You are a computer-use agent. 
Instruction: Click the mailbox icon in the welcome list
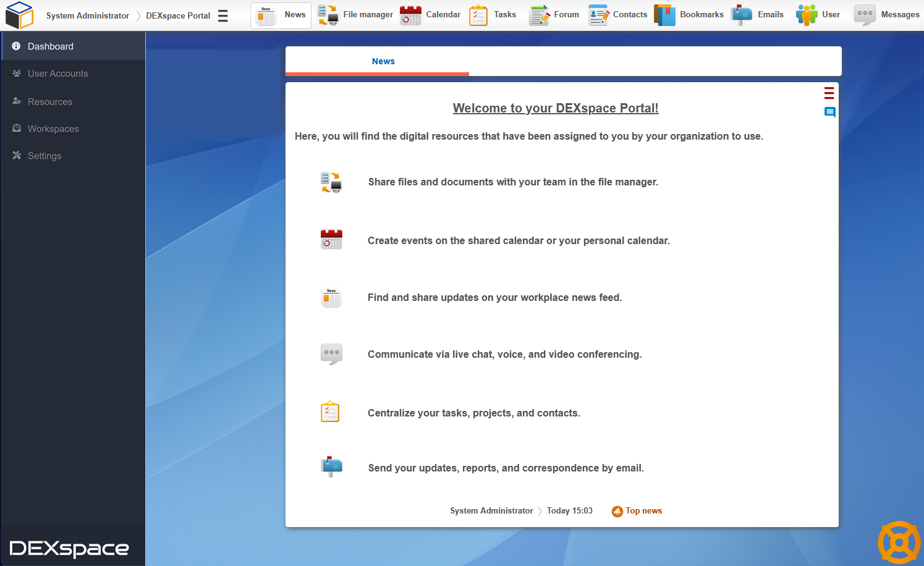(331, 467)
